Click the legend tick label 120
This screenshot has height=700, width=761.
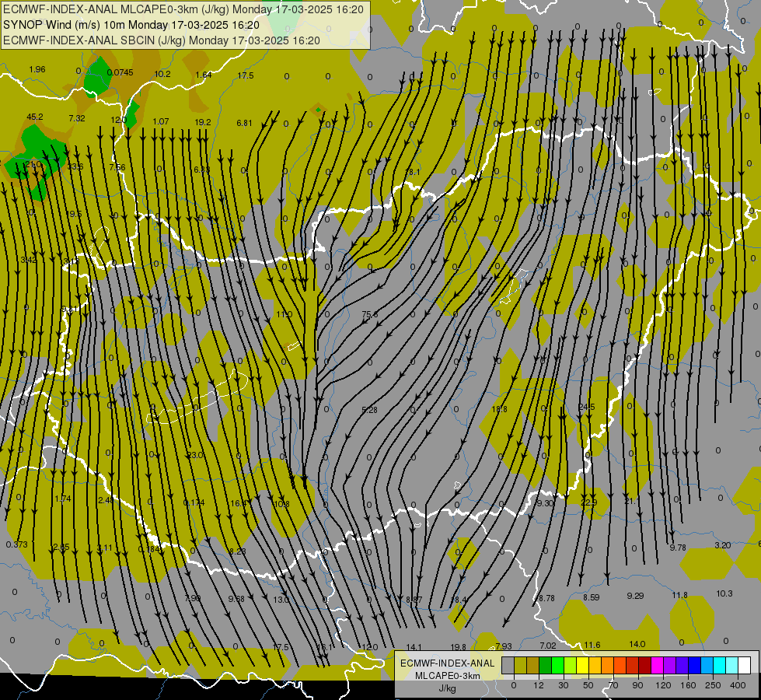point(663,685)
